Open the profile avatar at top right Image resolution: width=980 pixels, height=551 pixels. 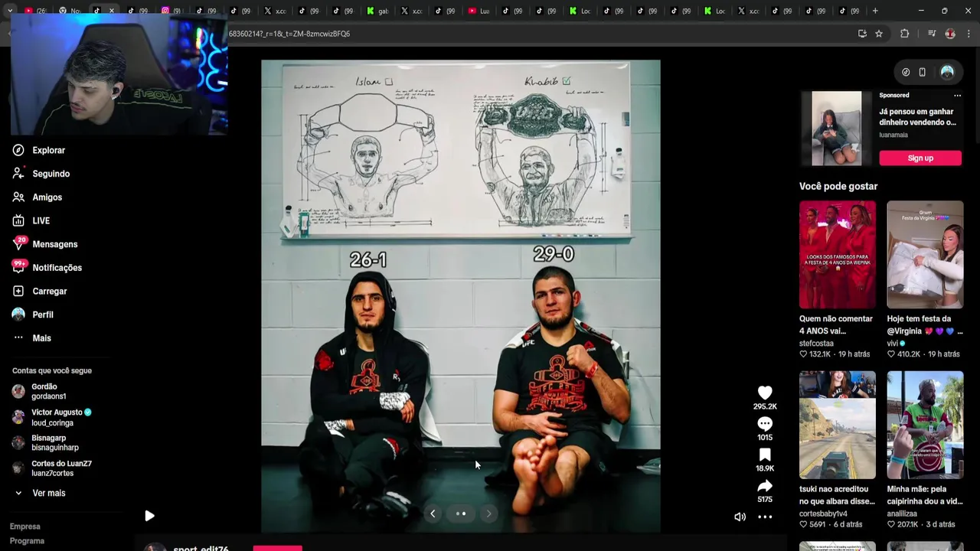coord(947,72)
